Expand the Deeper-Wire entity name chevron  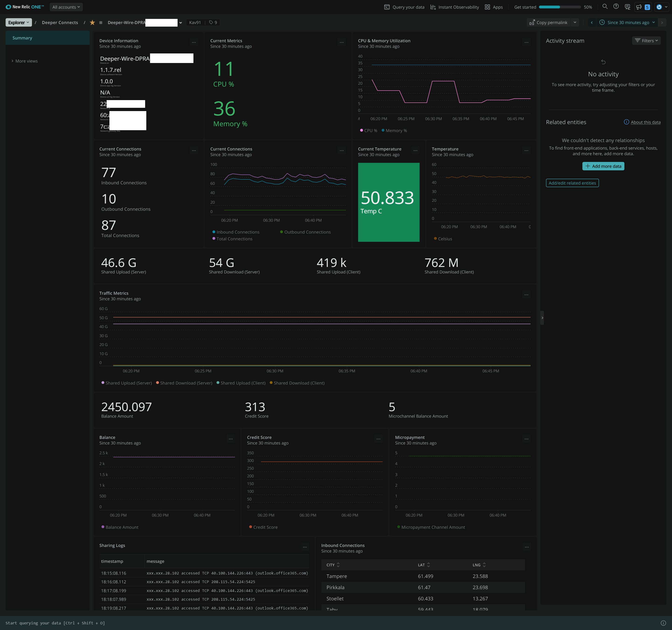(x=181, y=23)
